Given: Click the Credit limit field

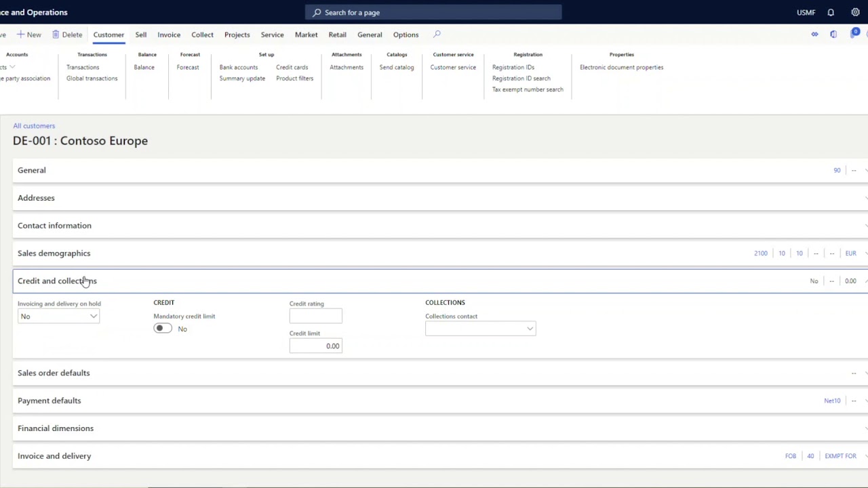Looking at the screenshot, I should 315,346.
